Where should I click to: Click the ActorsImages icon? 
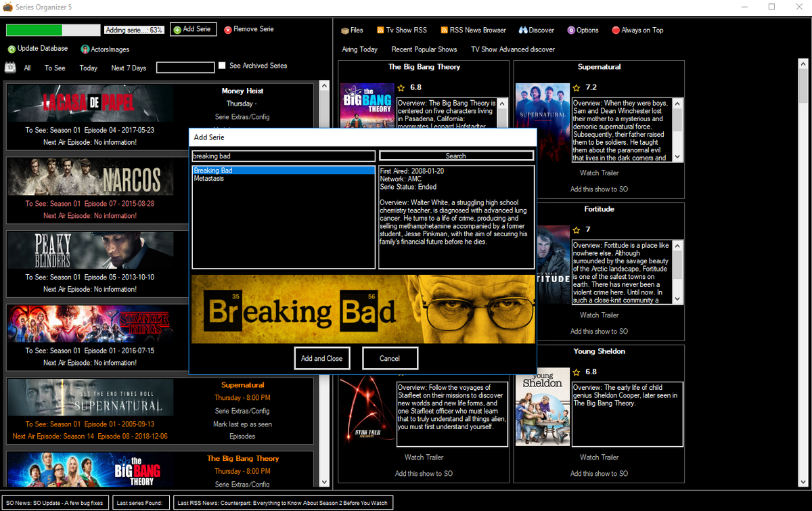coord(85,49)
